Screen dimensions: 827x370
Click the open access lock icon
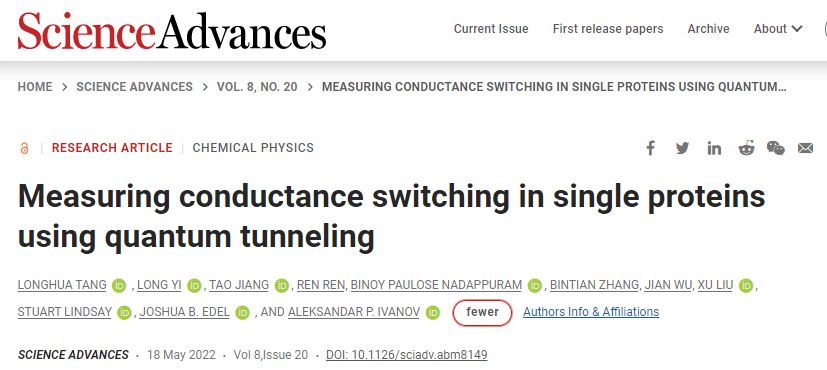24,149
